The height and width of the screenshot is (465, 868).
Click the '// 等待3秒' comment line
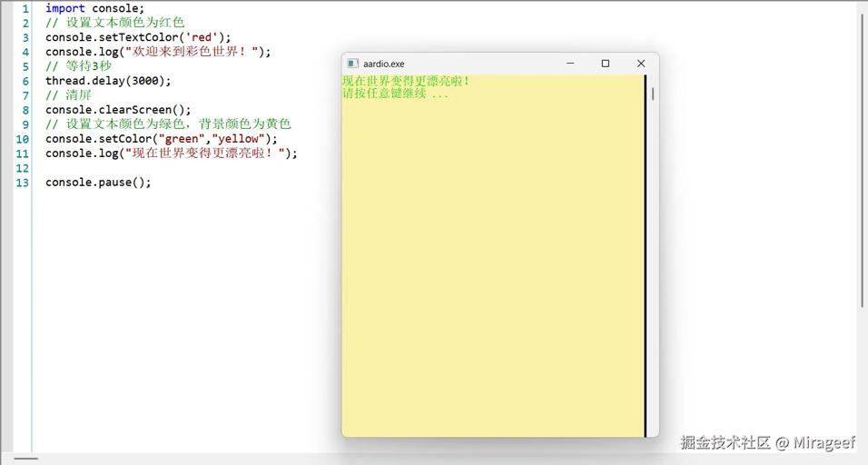pos(79,66)
